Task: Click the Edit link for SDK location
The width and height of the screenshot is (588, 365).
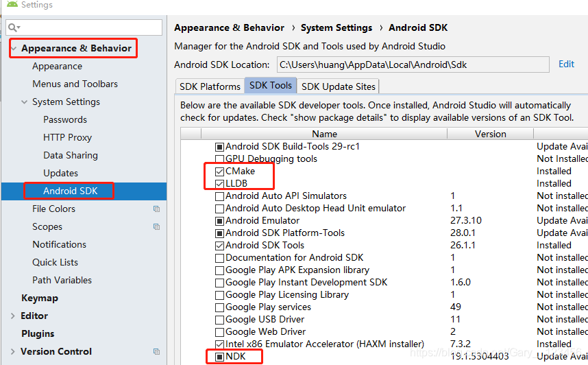Action: 566,64
